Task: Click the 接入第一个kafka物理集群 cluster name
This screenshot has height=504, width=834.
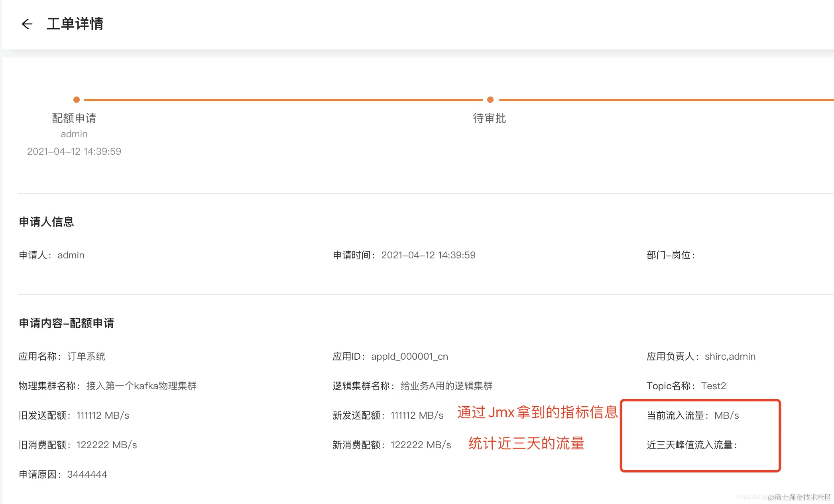Action: (x=141, y=386)
